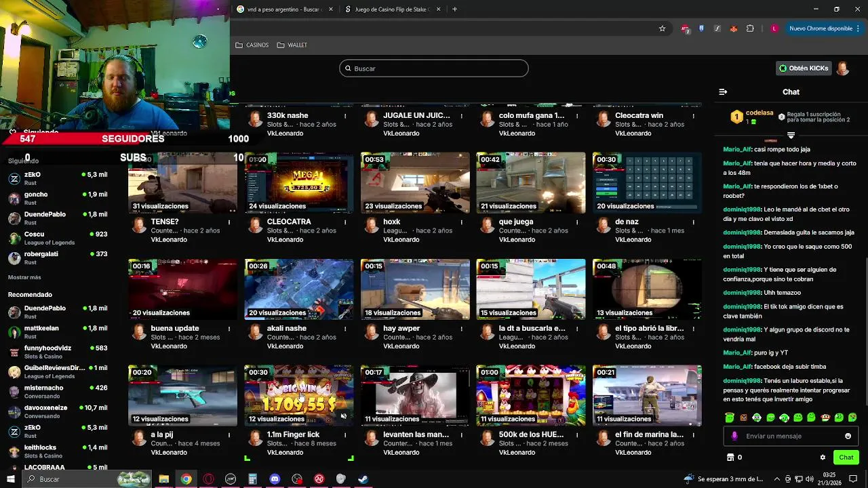The width and height of the screenshot is (868, 488).
Task: Open the Chrome extensions puzzle icon
Action: coord(750,28)
